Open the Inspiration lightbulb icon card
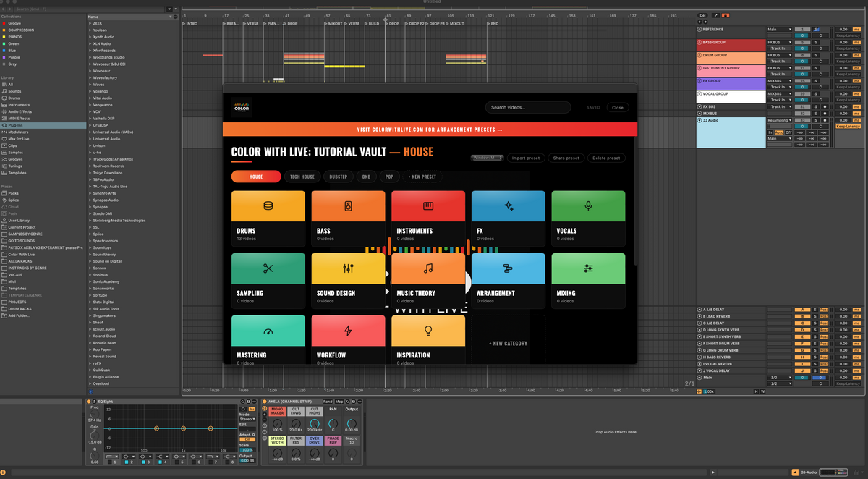Screen dimensions: 868x479 coord(428,331)
